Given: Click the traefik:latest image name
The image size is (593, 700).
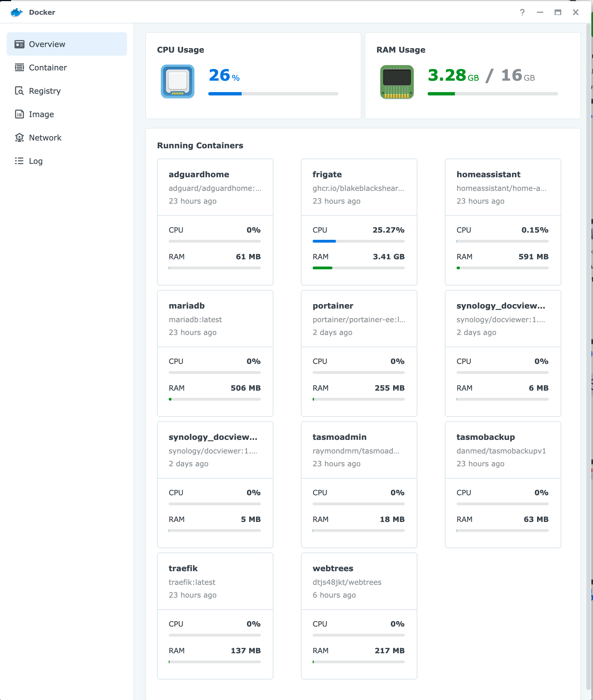Looking at the screenshot, I should click(x=192, y=582).
